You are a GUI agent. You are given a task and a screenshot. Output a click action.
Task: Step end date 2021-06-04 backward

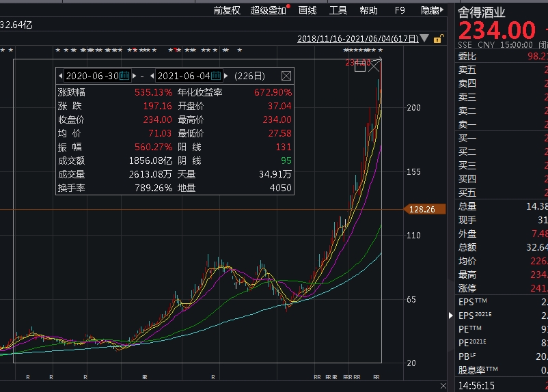[x=152, y=76]
